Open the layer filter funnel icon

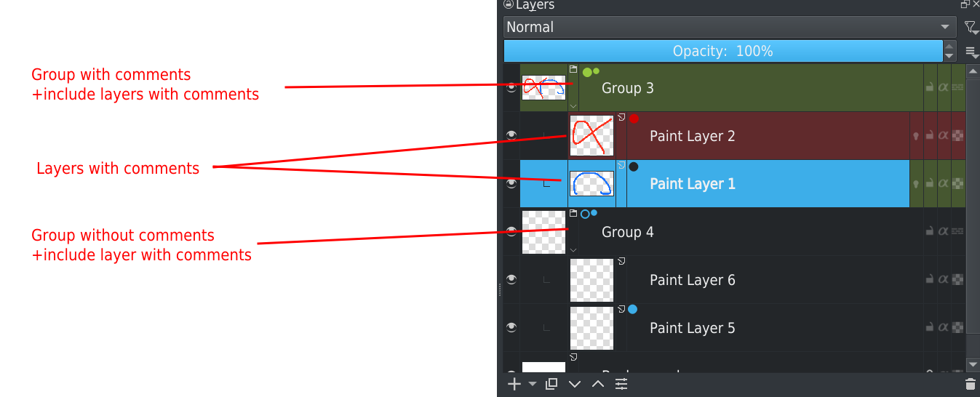pos(970,28)
